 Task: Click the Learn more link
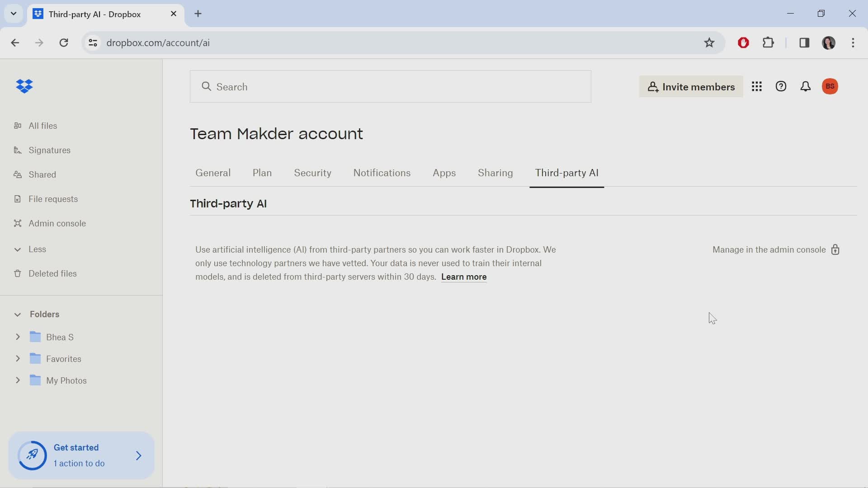tap(464, 277)
